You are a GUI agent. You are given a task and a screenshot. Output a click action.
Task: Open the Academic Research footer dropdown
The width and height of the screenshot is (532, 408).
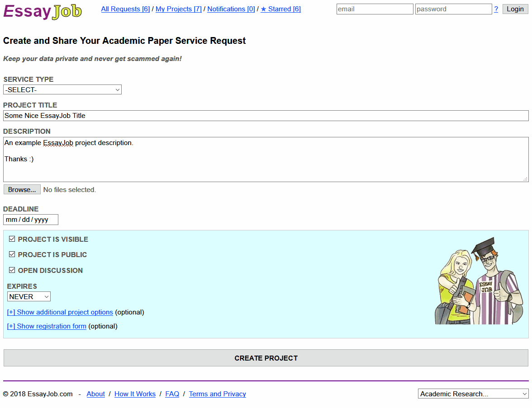[473, 394]
